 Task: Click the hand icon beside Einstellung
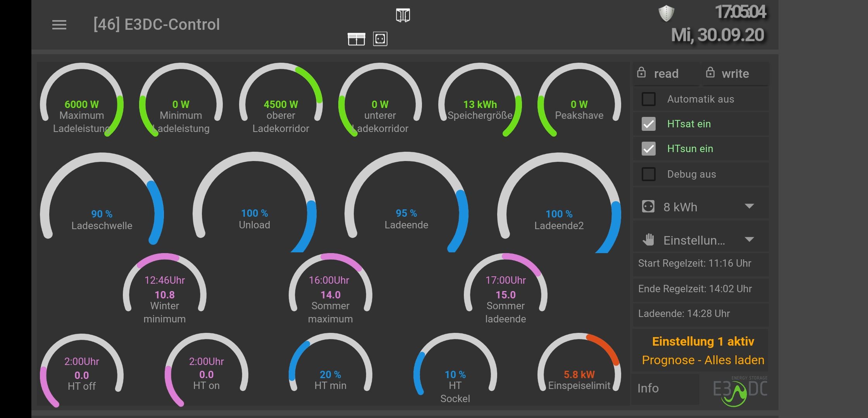(x=648, y=240)
